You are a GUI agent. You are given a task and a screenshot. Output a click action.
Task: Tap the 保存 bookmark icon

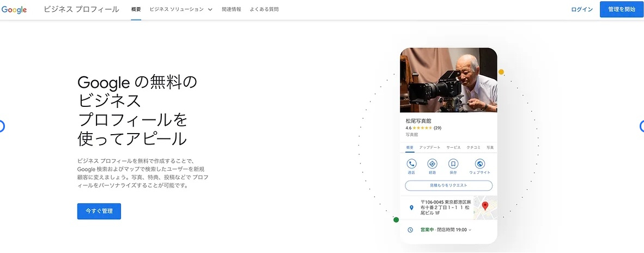pos(453,164)
